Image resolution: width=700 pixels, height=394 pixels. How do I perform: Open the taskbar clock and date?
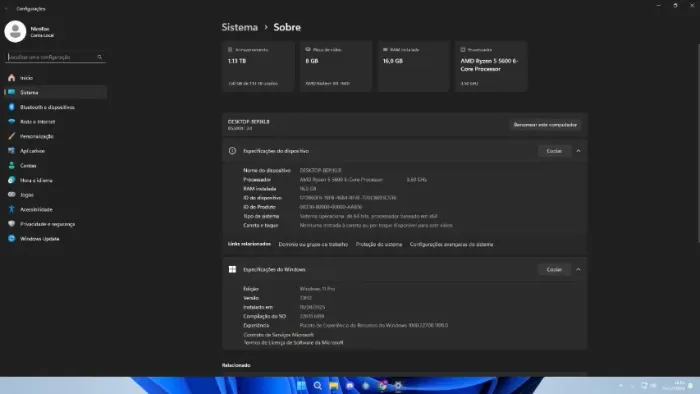tap(674, 386)
